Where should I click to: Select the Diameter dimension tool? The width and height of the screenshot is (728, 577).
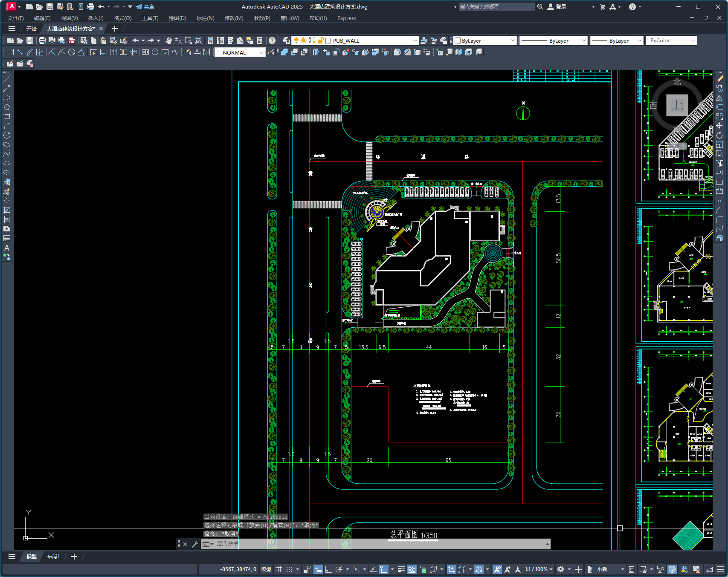[72, 52]
